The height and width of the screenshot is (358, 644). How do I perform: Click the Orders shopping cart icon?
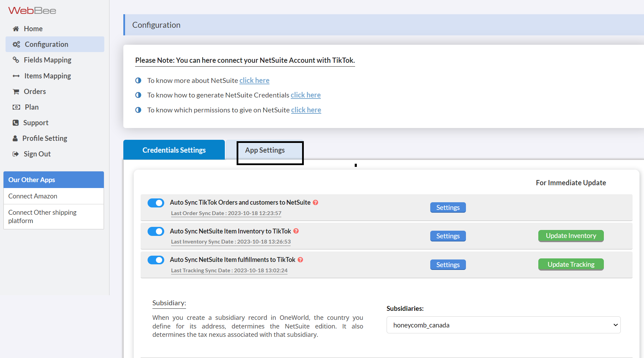point(16,92)
